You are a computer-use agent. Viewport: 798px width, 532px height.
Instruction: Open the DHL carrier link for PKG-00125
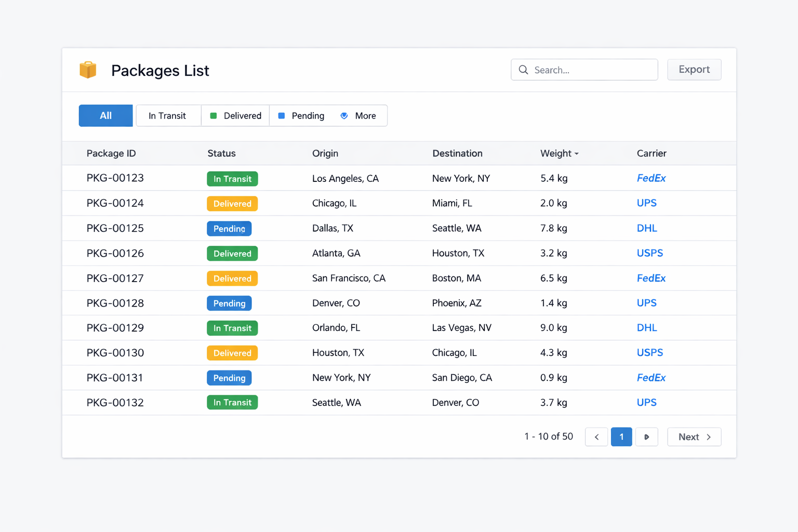coord(647,228)
